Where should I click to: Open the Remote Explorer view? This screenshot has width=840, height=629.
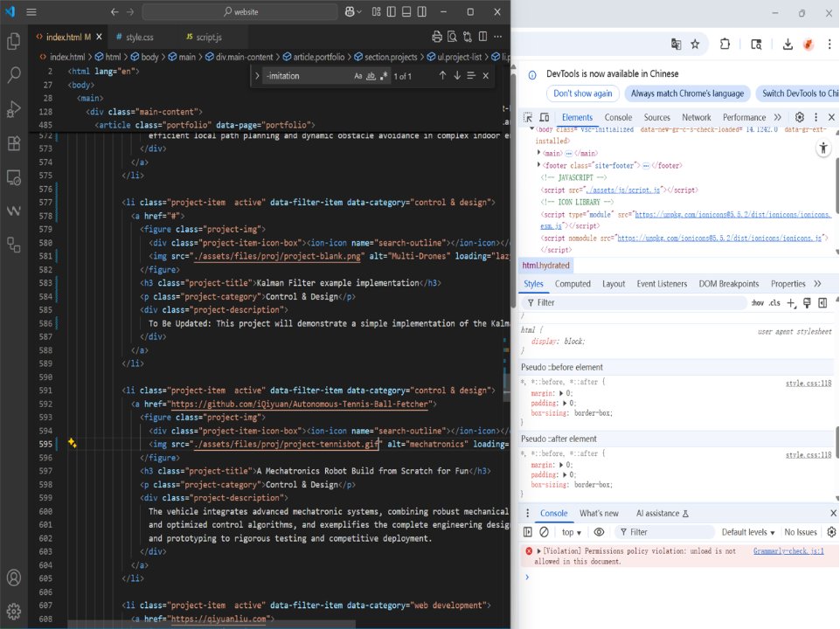click(x=14, y=177)
